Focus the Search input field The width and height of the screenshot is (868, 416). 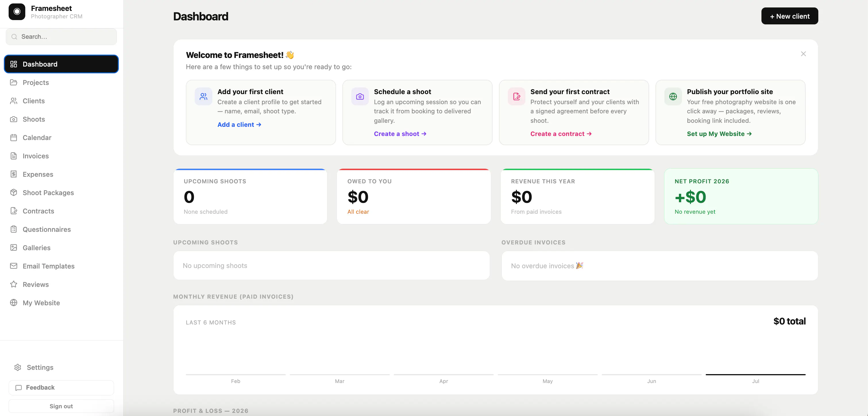coord(61,37)
